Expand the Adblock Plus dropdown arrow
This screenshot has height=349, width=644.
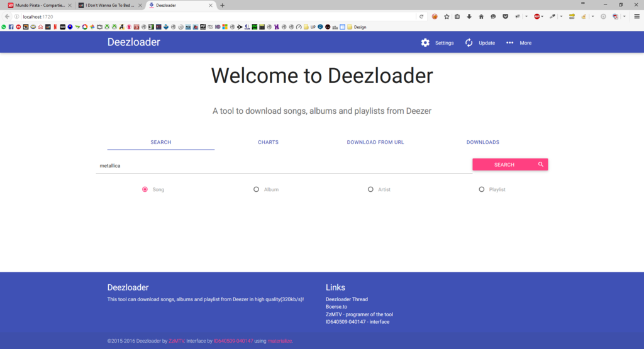click(x=542, y=16)
